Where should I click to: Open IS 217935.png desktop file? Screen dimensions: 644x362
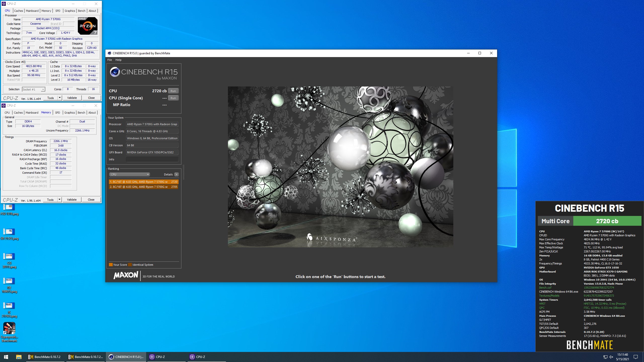click(x=9, y=310)
